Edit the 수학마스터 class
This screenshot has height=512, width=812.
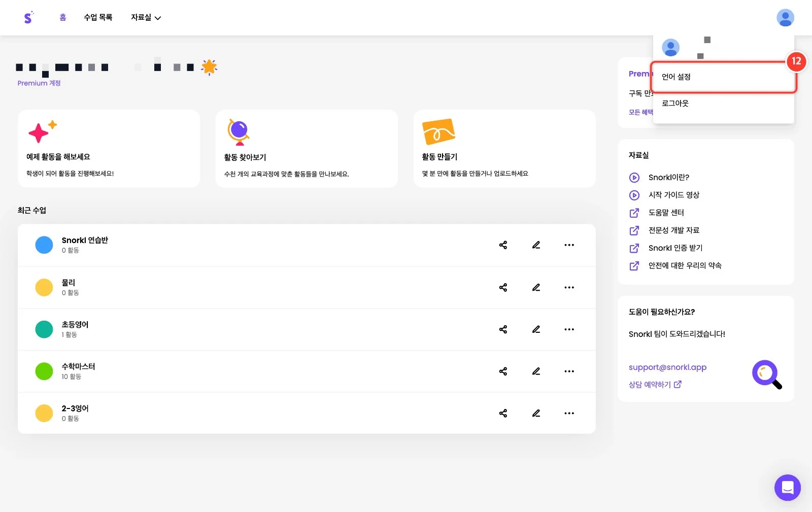(536, 371)
